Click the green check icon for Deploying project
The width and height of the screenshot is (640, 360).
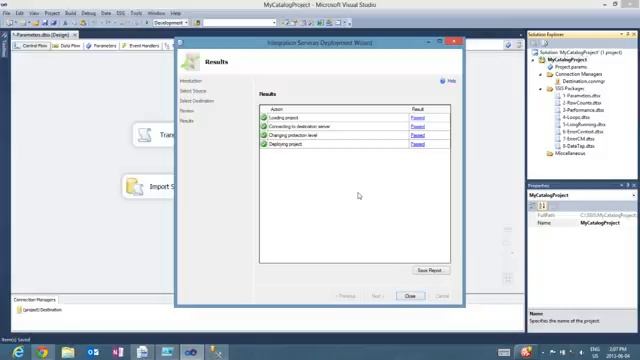(x=264, y=144)
